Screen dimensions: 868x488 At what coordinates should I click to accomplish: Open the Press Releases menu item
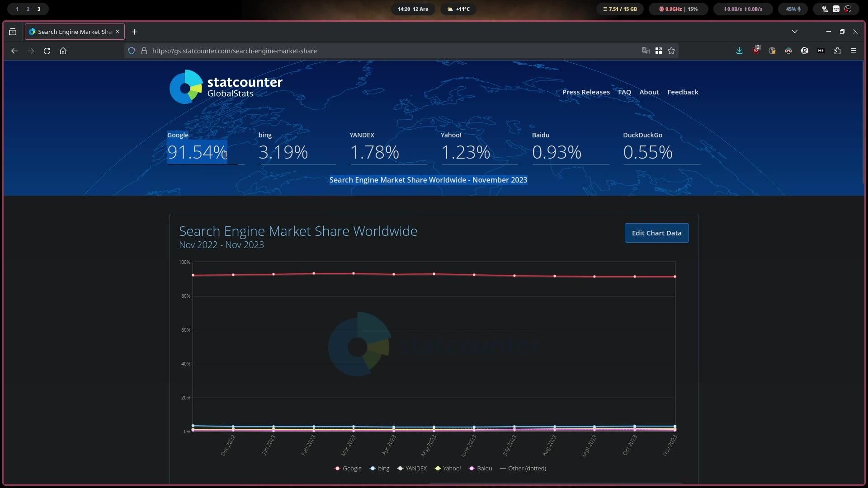(x=586, y=92)
